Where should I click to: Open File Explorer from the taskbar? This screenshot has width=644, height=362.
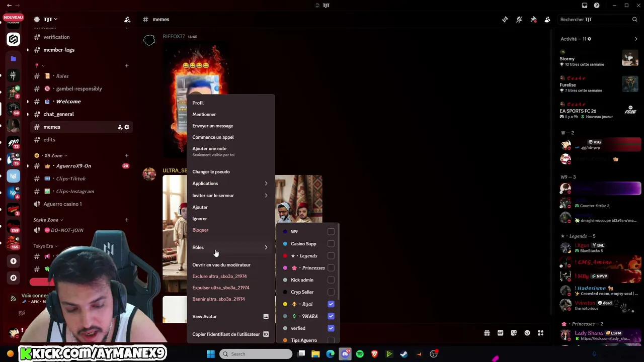point(315,354)
